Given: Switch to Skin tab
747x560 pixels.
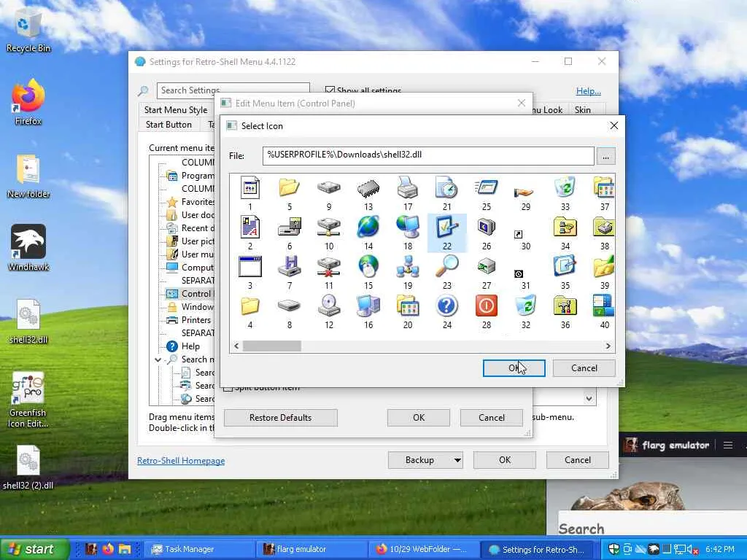Looking at the screenshot, I should point(583,110).
